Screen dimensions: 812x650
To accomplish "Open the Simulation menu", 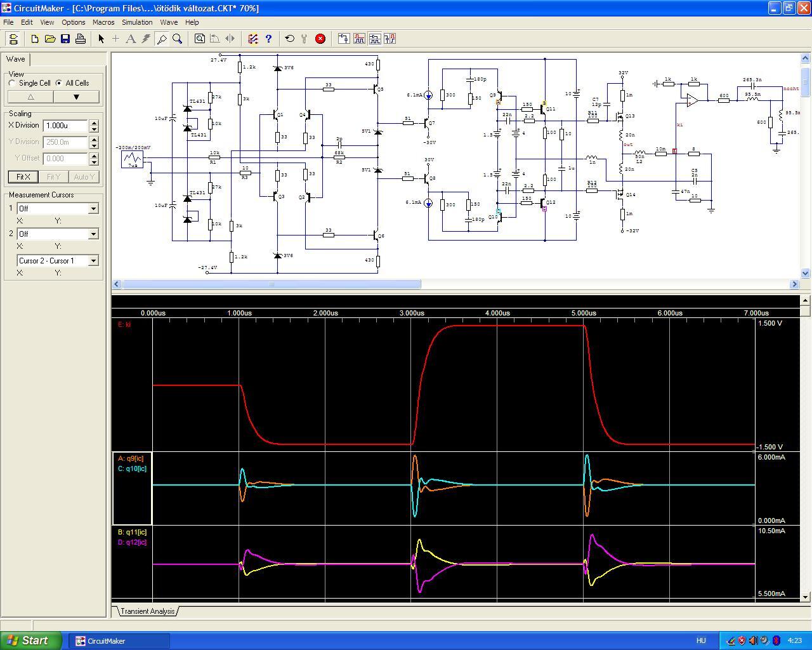I will 137,22.
